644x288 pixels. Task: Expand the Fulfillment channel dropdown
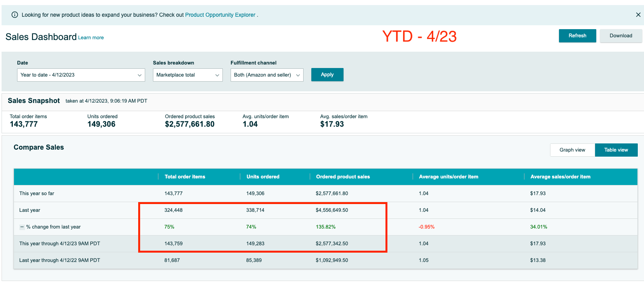click(267, 75)
